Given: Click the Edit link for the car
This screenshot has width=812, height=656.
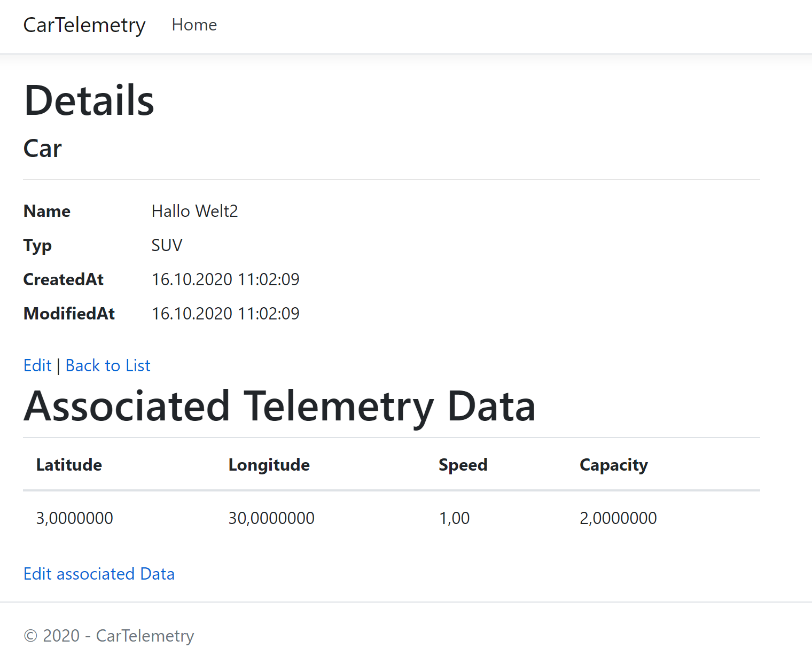Looking at the screenshot, I should pos(37,365).
